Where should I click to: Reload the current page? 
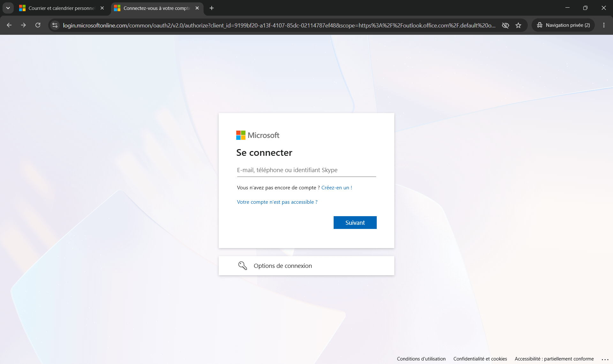pyautogui.click(x=38, y=25)
